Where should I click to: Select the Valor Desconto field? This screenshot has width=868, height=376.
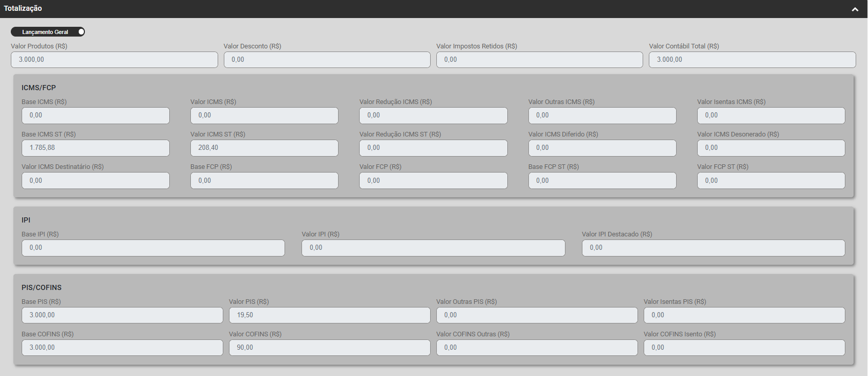pyautogui.click(x=327, y=60)
